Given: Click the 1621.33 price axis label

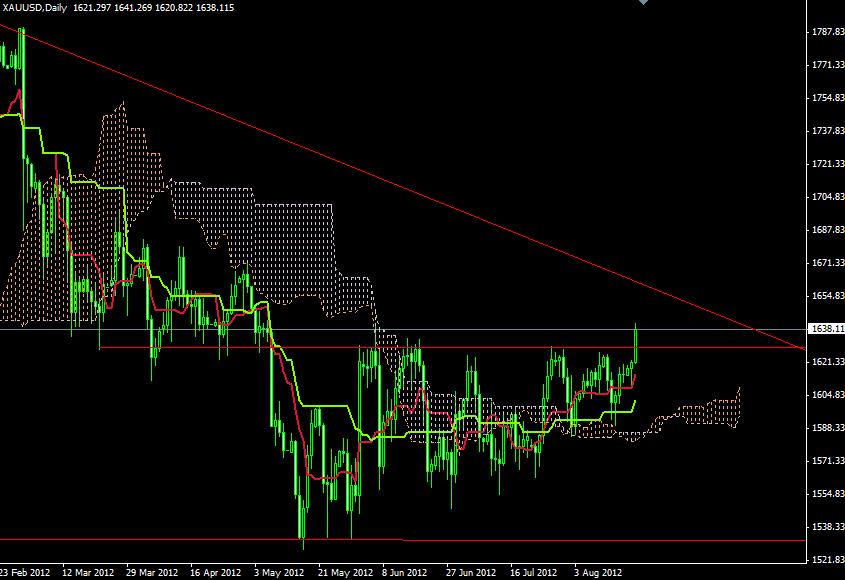Looking at the screenshot, I should coord(828,362).
